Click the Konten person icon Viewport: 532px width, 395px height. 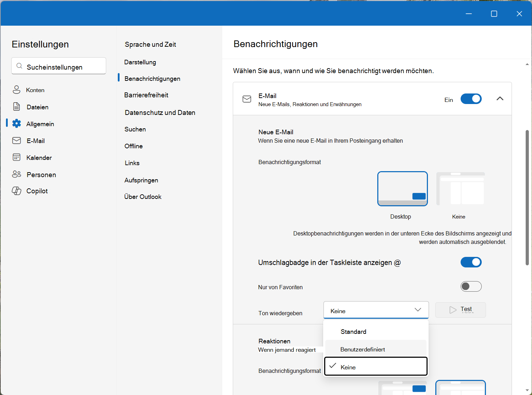tap(17, 90)
